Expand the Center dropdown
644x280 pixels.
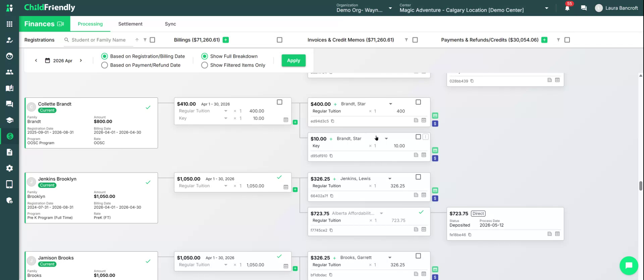[547, 8]
